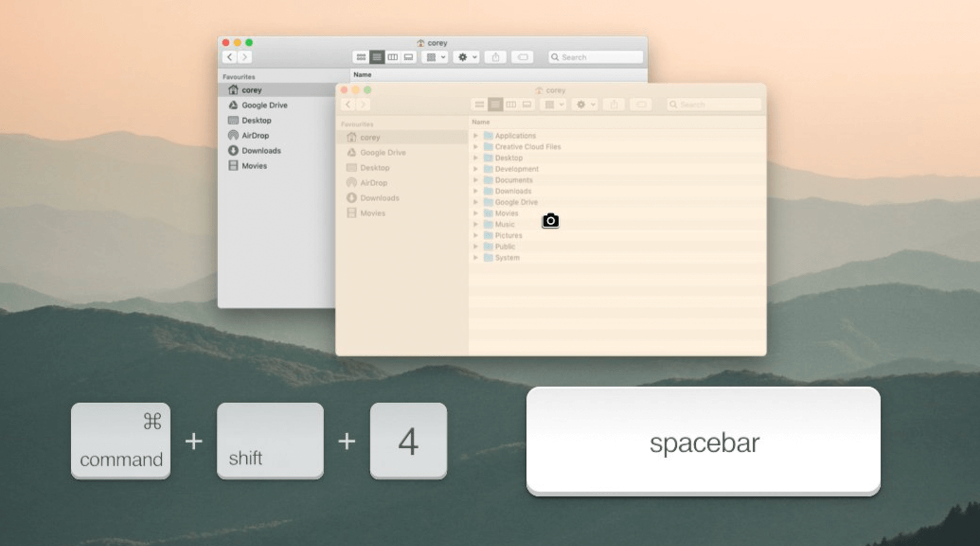980x546 pixels.
Task: Click the Documents folder name
Action: pos(514,180)
